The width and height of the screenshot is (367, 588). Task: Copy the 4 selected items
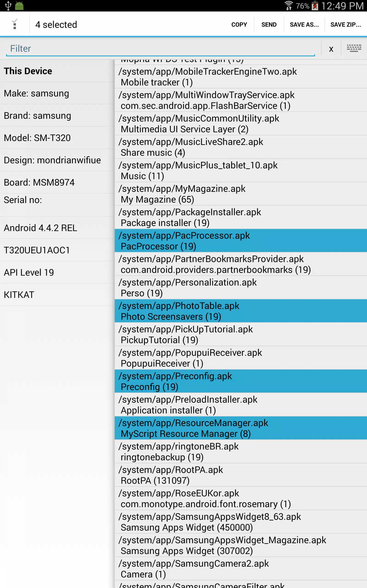click(239, 25)
